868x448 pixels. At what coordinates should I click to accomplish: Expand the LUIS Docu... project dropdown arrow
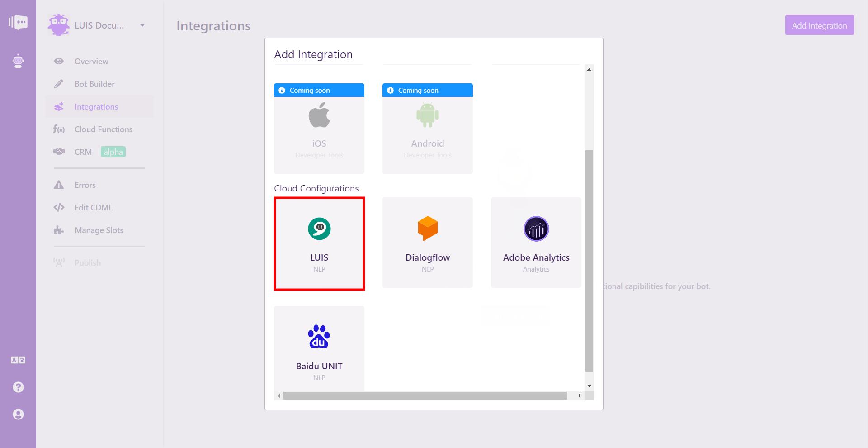coord(142,25)
